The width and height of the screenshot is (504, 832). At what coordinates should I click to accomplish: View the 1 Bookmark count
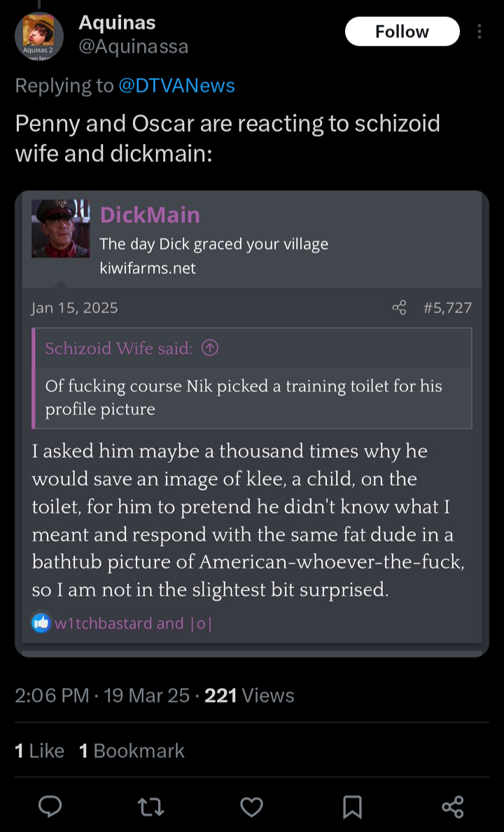(x=132, y=751)
